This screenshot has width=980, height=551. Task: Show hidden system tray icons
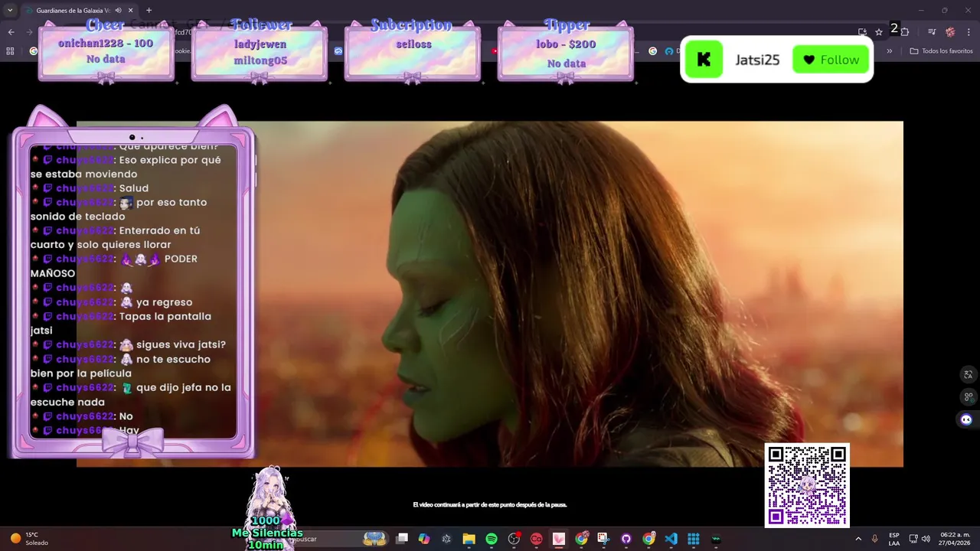pos(857,539)
